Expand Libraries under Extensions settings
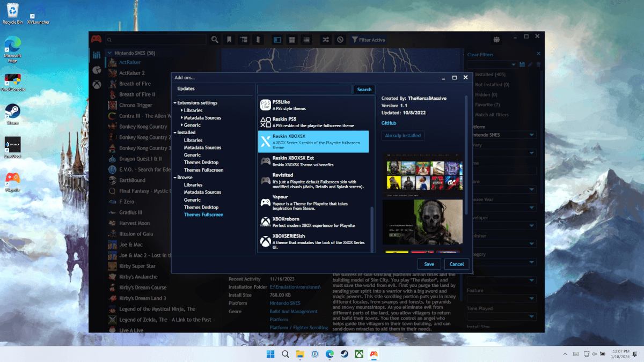This screenshot has width=644, height=362. (182, 110)
